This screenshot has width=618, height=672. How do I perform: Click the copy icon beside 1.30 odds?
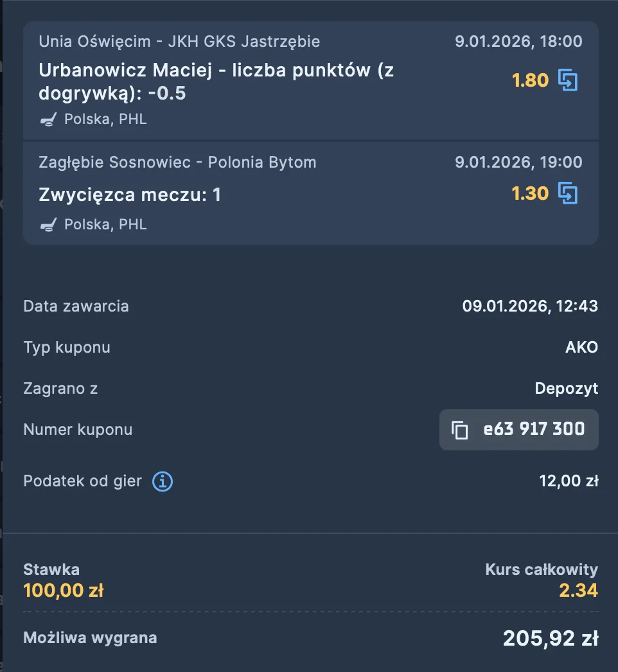[x=568, y=193]
